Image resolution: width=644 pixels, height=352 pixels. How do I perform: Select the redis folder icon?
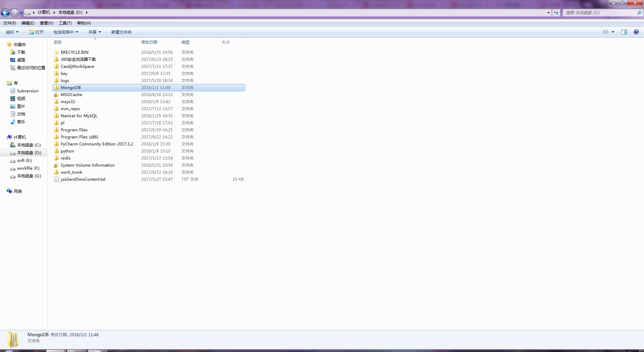click(57, 158)
